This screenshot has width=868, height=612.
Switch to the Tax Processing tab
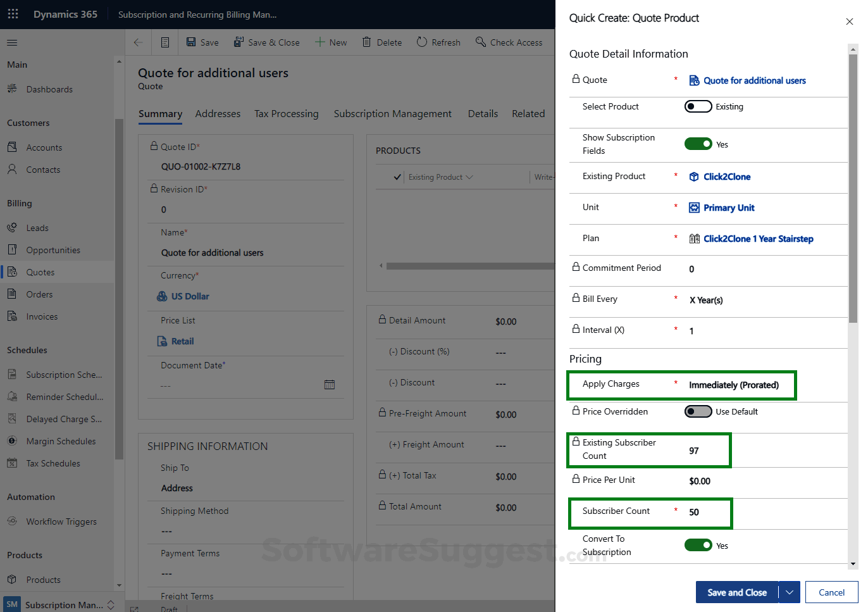(x=286, y=114)
